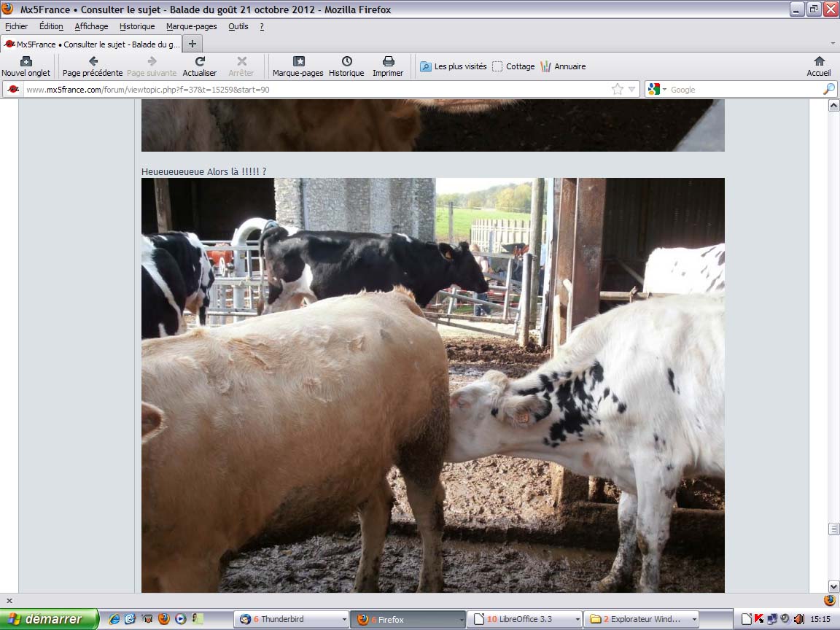Viewport: 840px width, 630px height.
Task: Click the cows photo in the post
Action: (x=433, y=385)
